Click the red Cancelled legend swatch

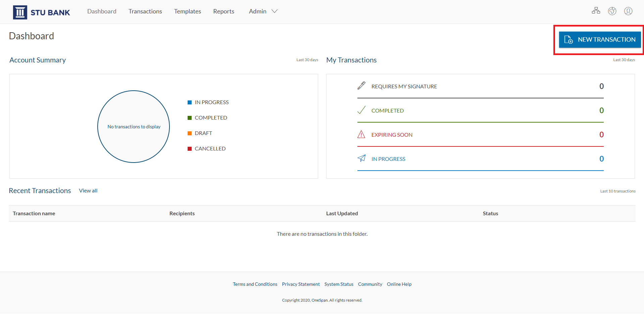pos(190,149)
